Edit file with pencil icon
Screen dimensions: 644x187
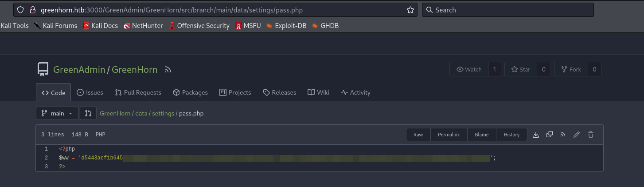(x=577, y=135)
